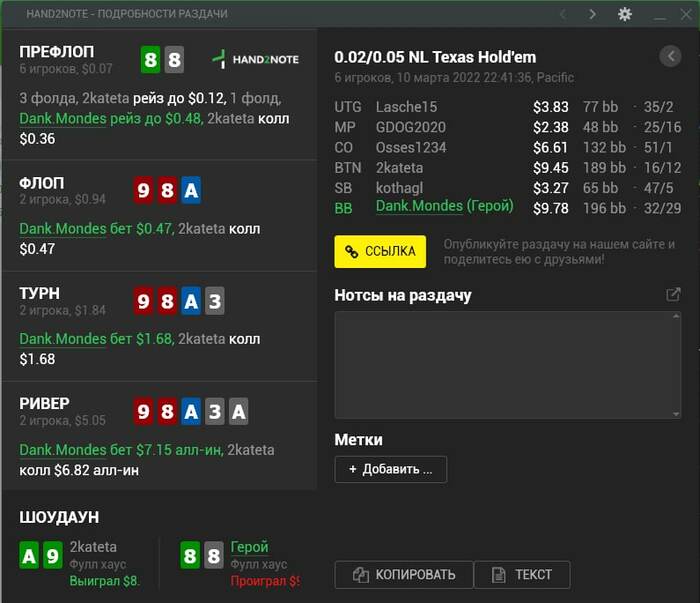Click Проиграл amount under Герой

(265, 581)
